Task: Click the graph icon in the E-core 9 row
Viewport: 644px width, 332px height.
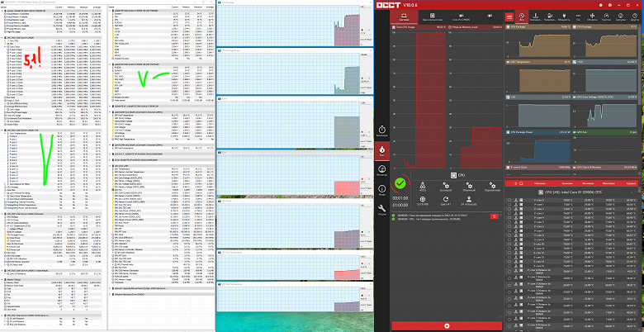Action: point(515,240)
